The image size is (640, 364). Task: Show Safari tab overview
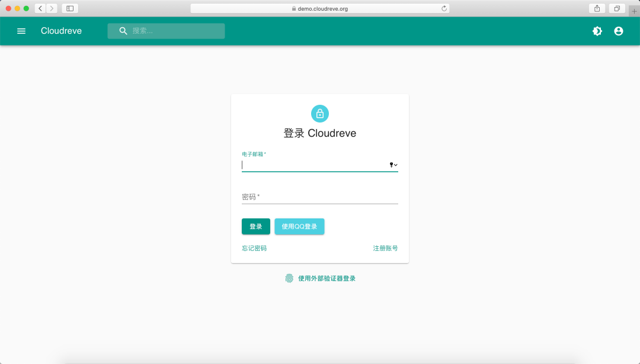pos(617,8)
